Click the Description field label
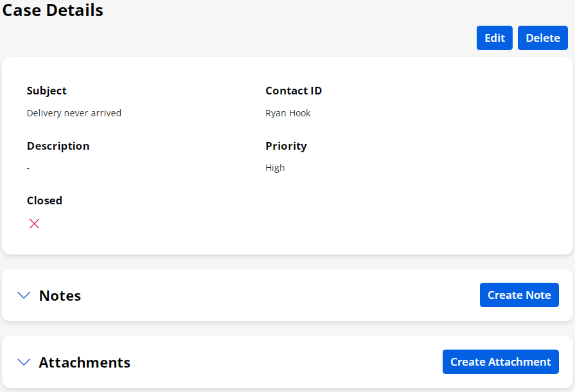The width and height of the screenshot is (575, 392). click(x=58, y=146)
